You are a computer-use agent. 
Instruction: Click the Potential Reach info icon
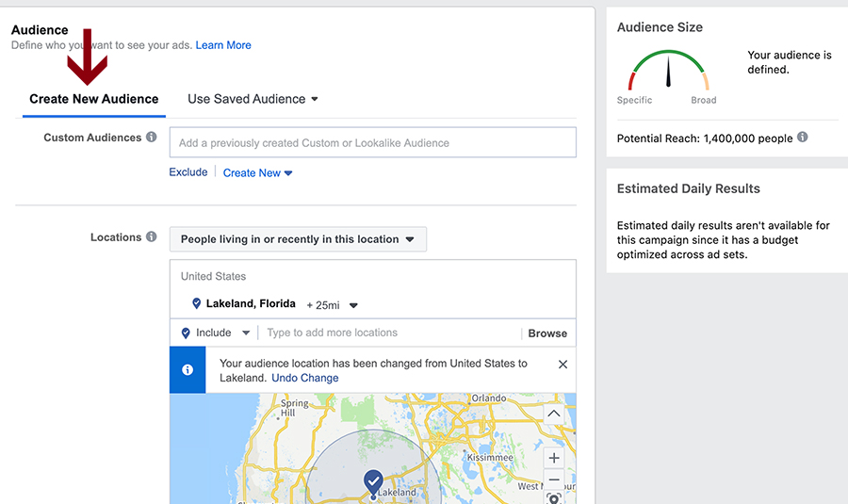[x=803, y=137]
